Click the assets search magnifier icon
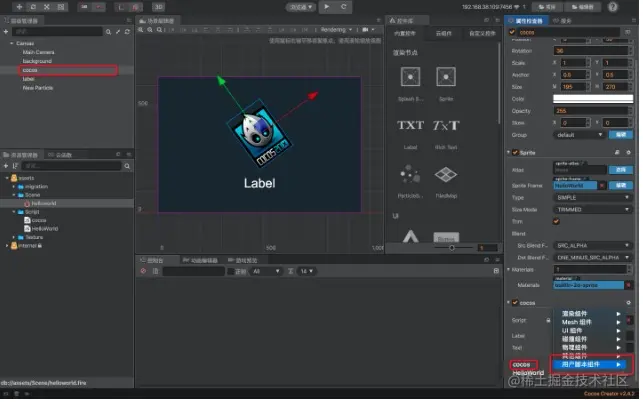This screenshot has width=643, height=402. 127,166
